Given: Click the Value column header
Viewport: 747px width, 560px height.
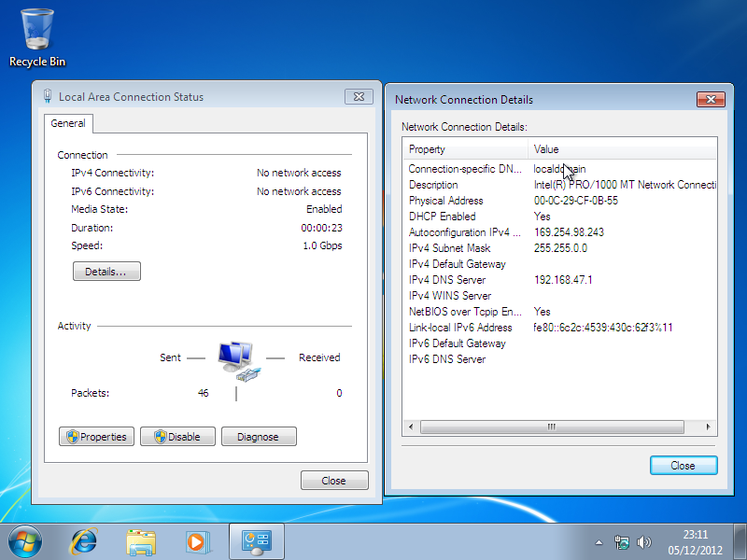Looking at the screenshot, I should coord(622,149).
